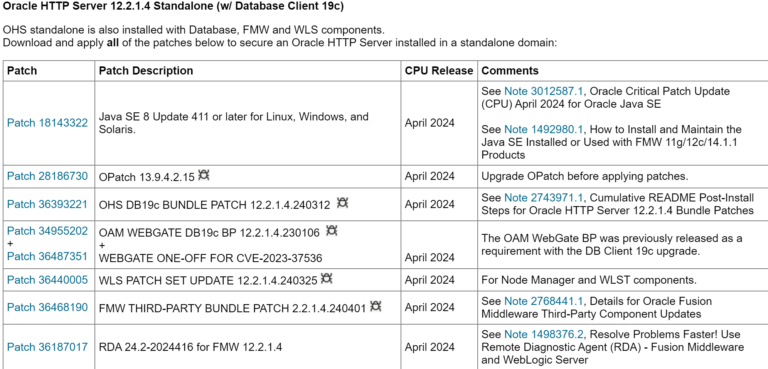This screenshot has width=768, height=369.
Task: Click the Patch Description column header
Action: coord(146,71)
